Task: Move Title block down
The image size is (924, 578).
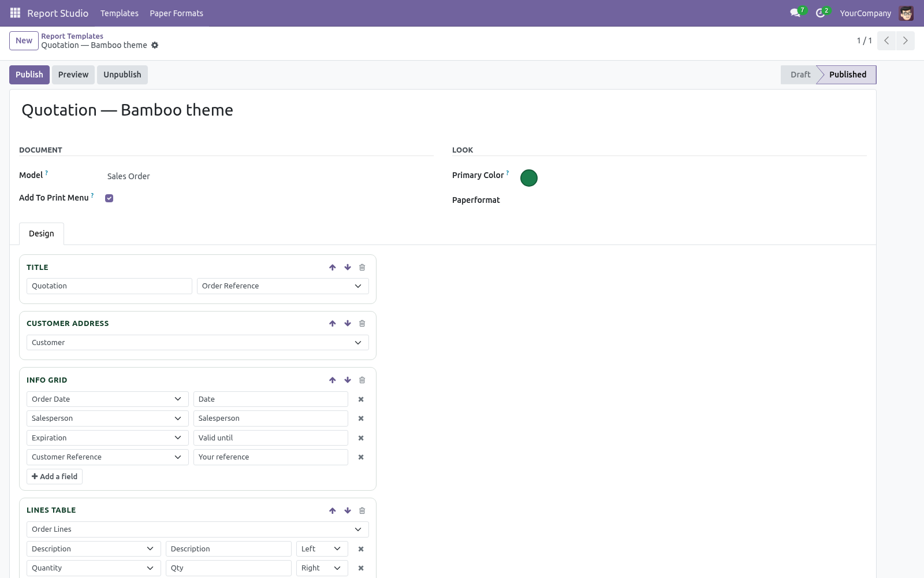Action: (x=348, y=267)
